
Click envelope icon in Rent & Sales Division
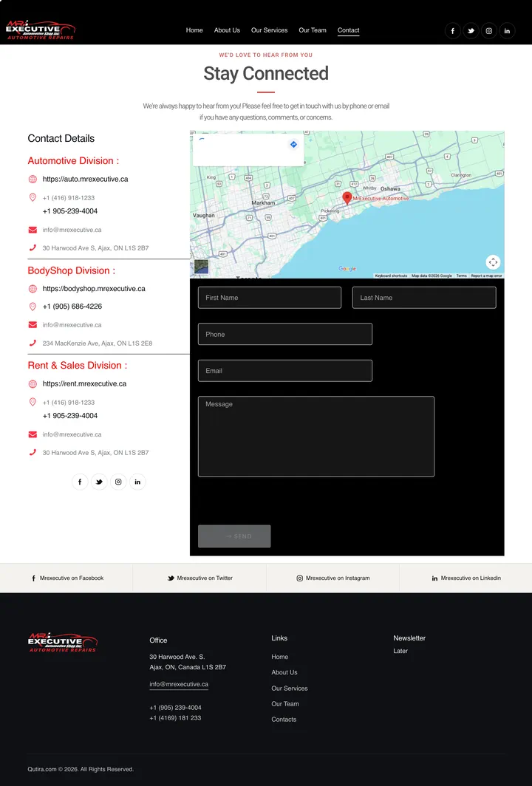click(x=33, y=434)
